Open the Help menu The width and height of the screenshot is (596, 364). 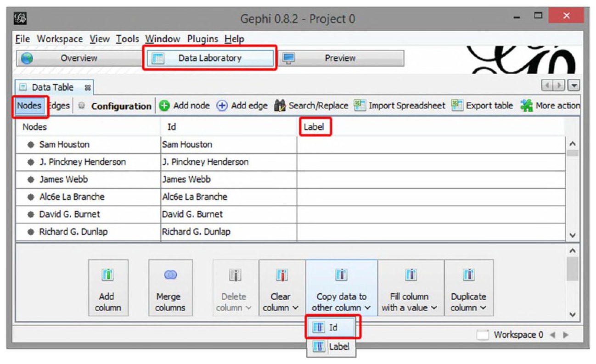tap(234, 39)
